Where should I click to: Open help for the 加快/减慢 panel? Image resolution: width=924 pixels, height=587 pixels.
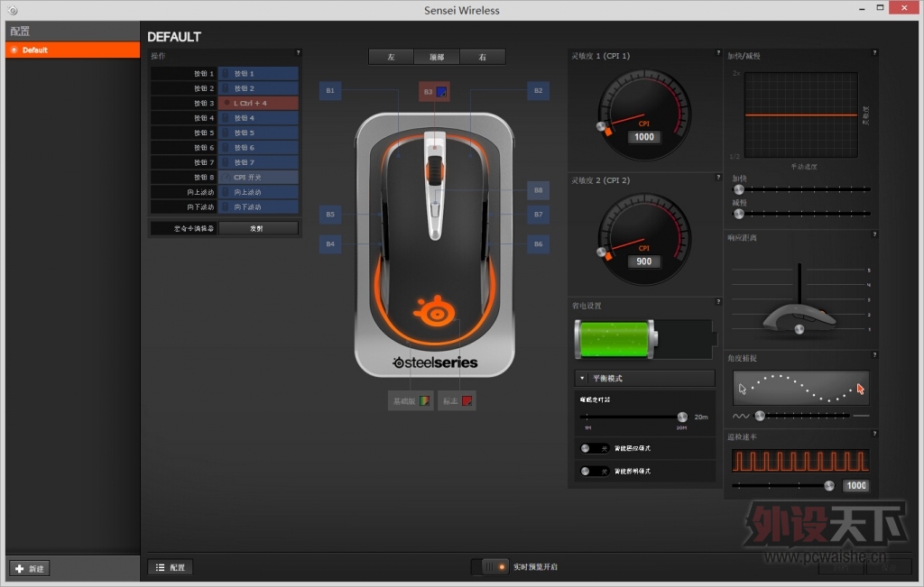click(874, 53)
